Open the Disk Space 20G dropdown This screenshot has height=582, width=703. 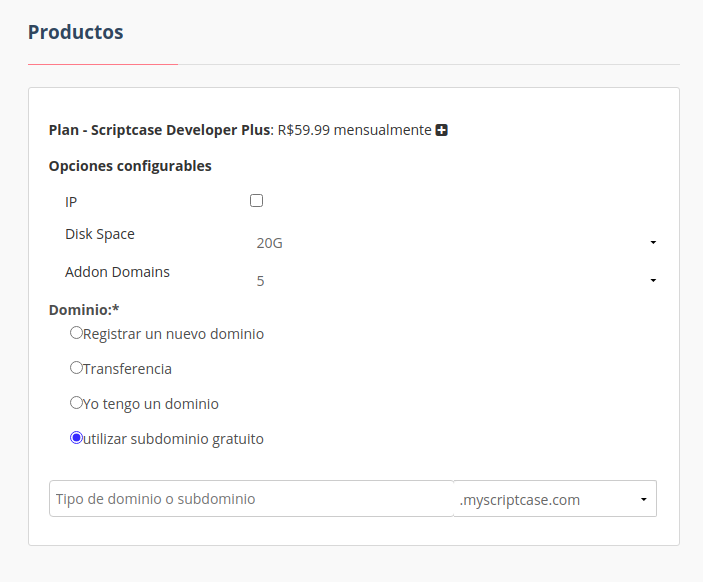[455, 243]
